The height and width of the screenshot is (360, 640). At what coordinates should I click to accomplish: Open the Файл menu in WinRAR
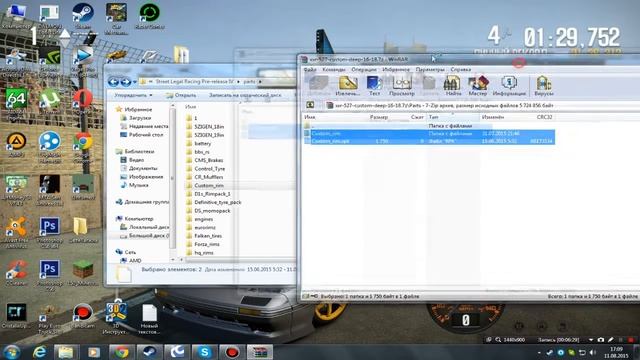pos(310,69)
